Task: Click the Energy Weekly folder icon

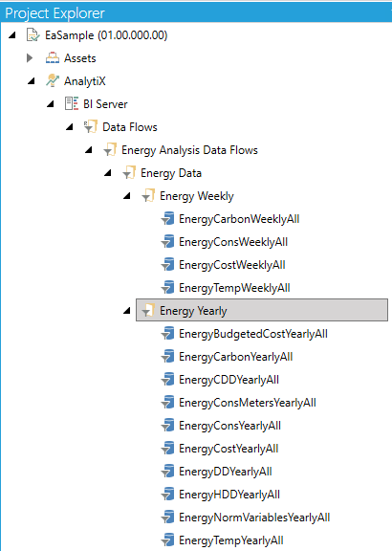Action: [x=148, y=196]
